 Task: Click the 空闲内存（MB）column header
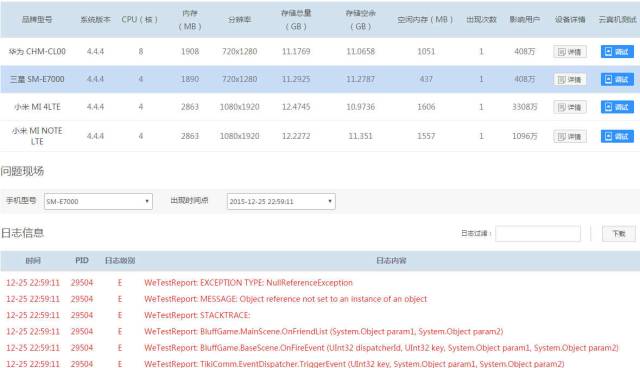425,19
